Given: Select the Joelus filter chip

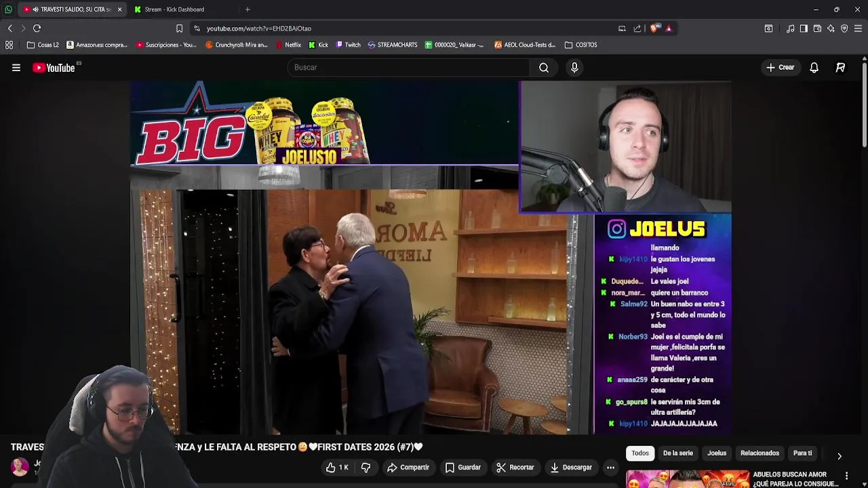Looking at the screenshot, I should pos(717,453).
